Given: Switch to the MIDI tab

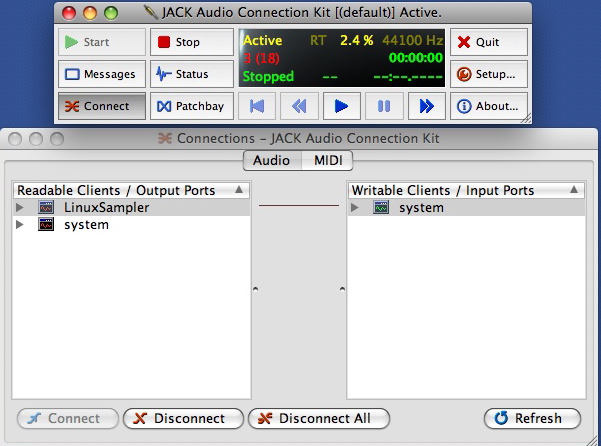Looking at the screenshot, I should [328, 160].
